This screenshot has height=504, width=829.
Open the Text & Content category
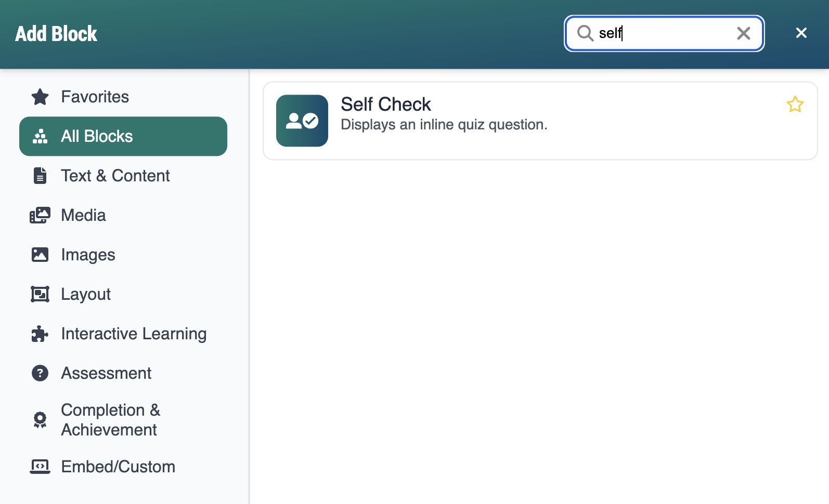(123, 176)
